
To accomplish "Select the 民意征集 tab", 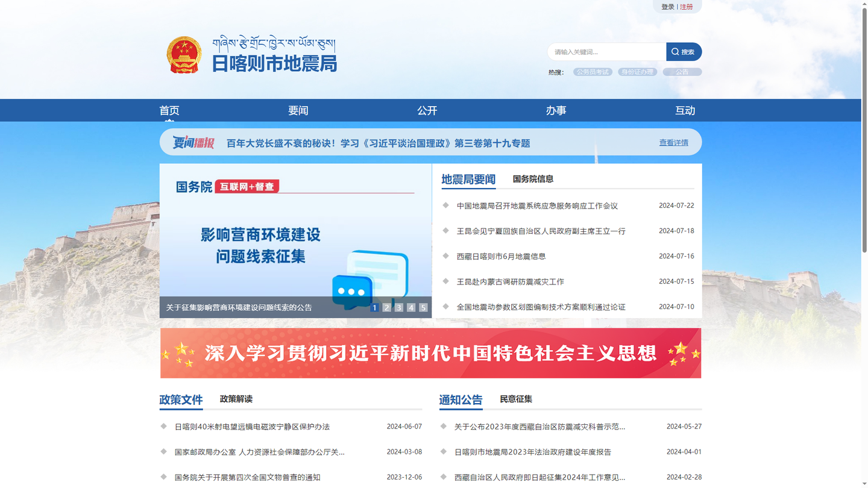I will 516,399.
